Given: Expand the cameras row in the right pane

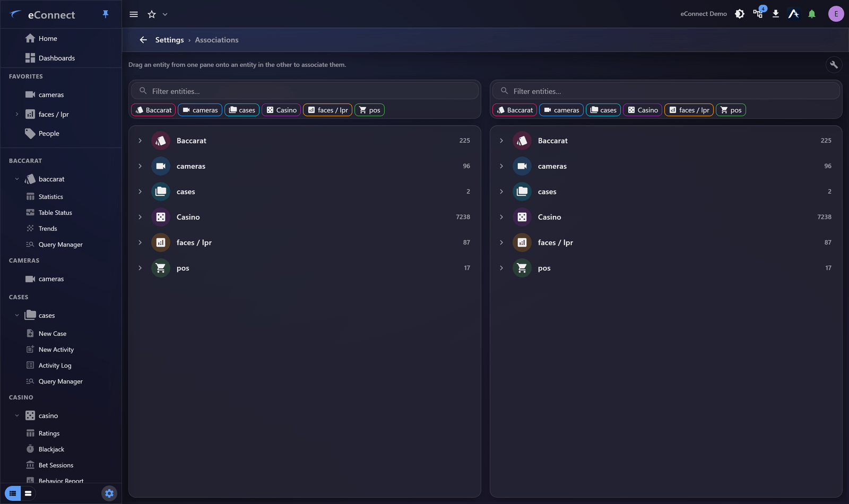Looking at the screenshot, I should click(x=501, y=166).
